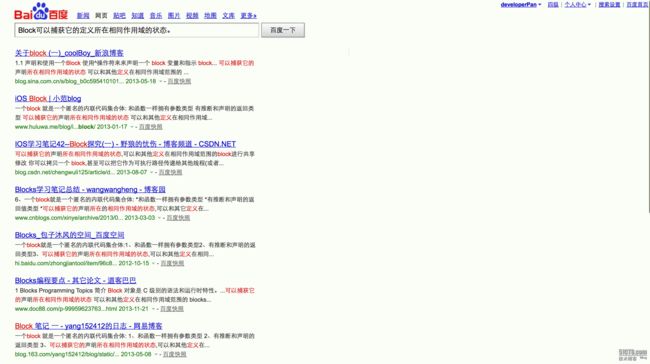The image size is (650, 364).
Task: Expand the 个人中心 dropdown
Action: click(x=577, y=5)
